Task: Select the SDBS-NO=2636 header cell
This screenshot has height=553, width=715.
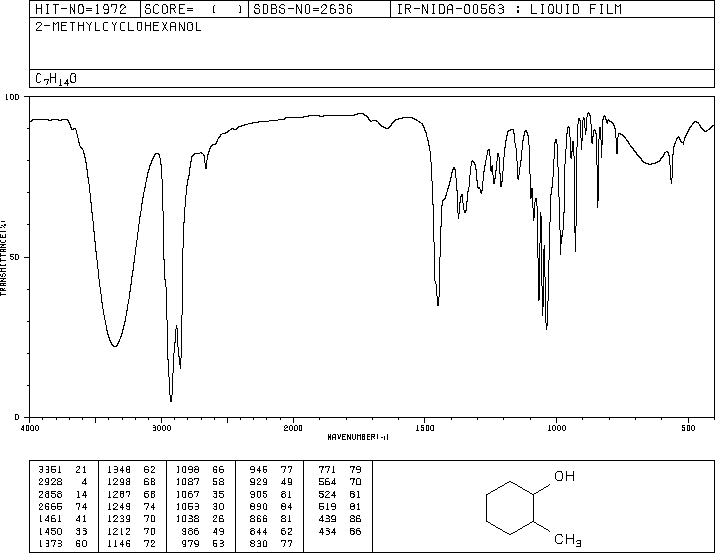Action: (303, 9)
